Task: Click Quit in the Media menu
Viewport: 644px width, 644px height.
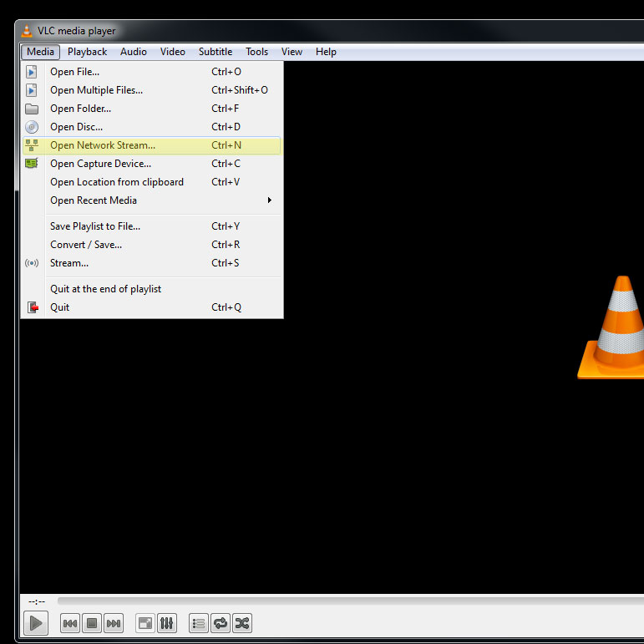Action: tap(60, 307)
